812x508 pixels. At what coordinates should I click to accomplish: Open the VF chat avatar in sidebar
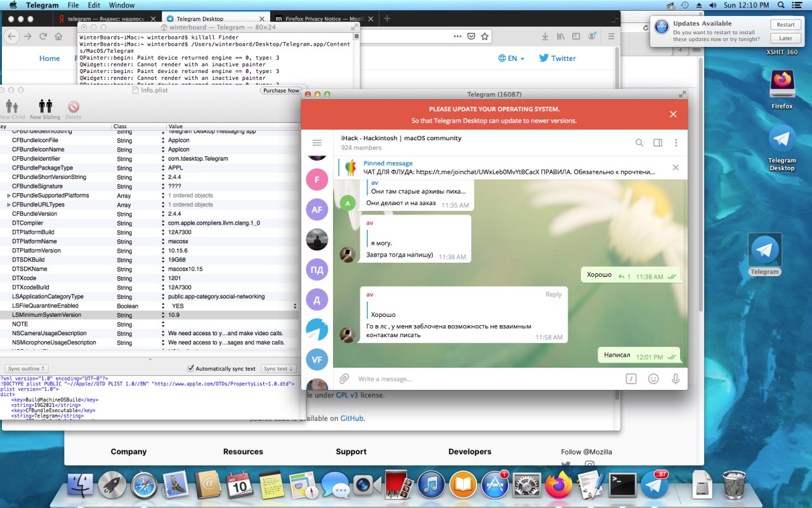317,359
